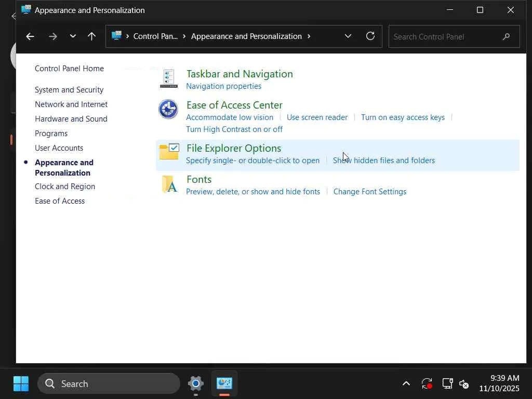The width and height of the screenshot is (532, 399).
Task: Click Show hidden files and folders
Action: point(384,161)
